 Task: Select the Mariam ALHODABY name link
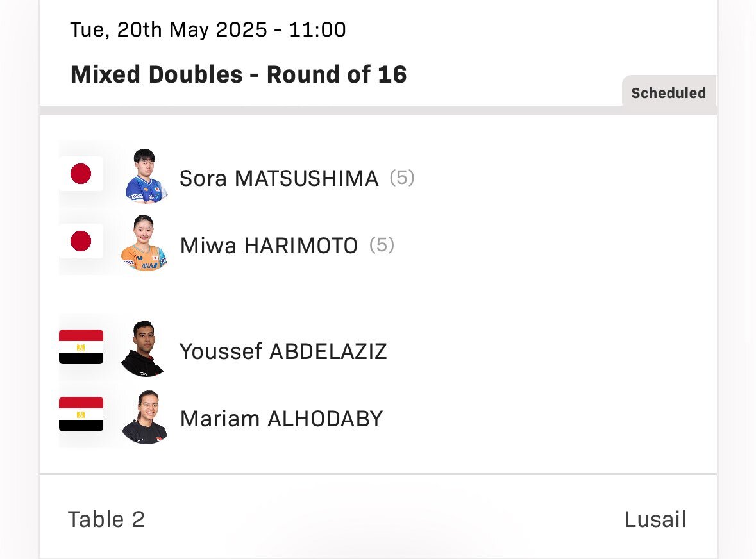281,419
